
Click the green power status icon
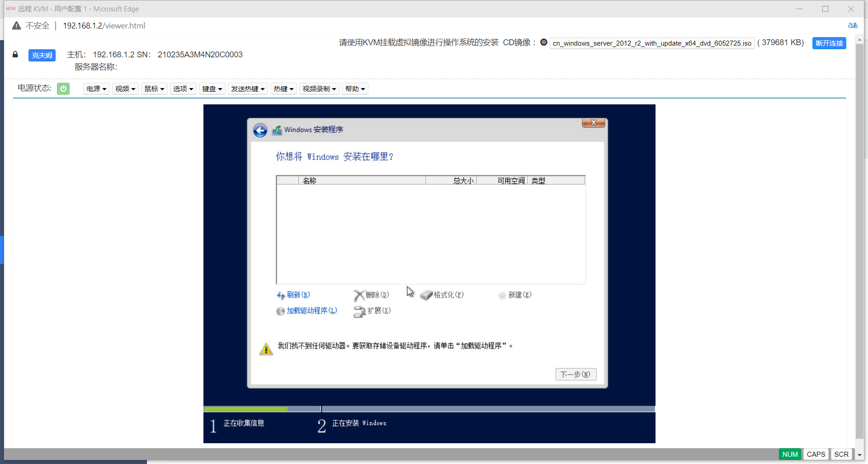63,89
